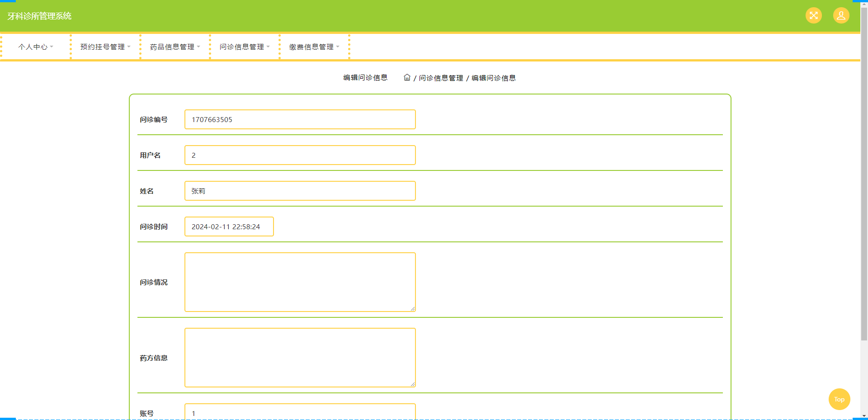Open 个人中心 dropdown menu
Screen dimensions: 868x420
[36, 47]
